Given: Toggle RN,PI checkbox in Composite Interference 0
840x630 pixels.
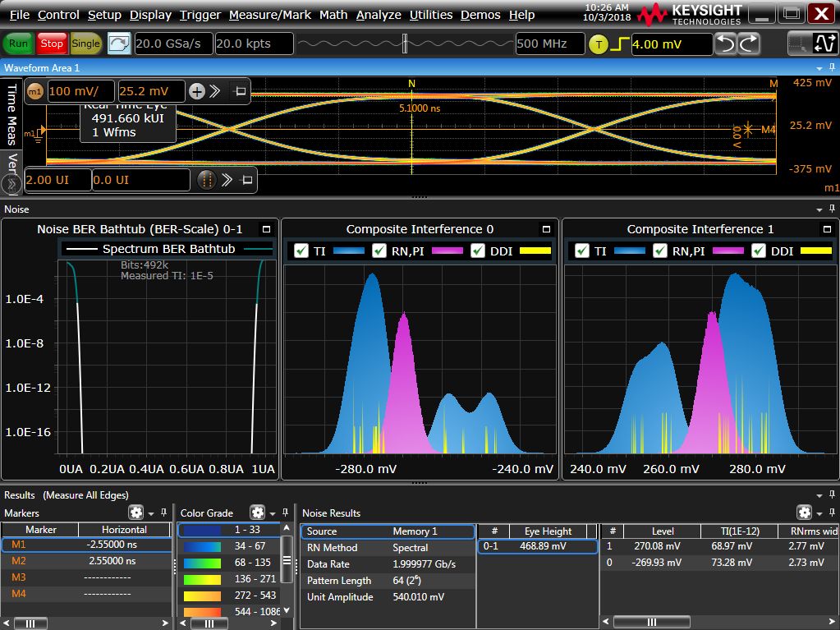Looking at the screenshot, I should pyautogui.click(x=380, y=251).
